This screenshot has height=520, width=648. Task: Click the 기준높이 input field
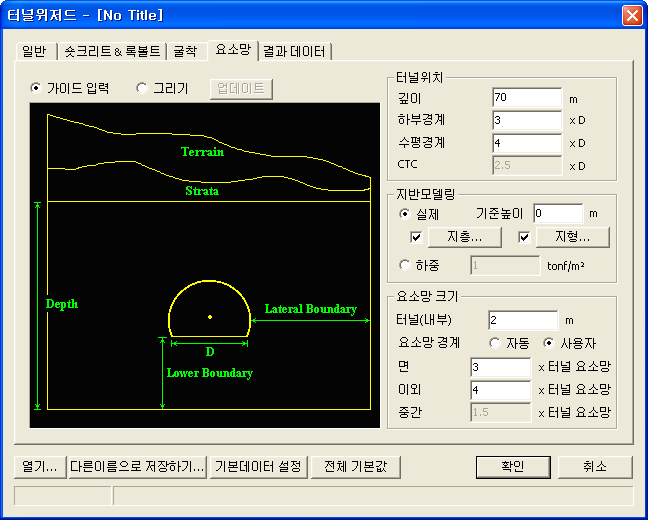point(558,214)
